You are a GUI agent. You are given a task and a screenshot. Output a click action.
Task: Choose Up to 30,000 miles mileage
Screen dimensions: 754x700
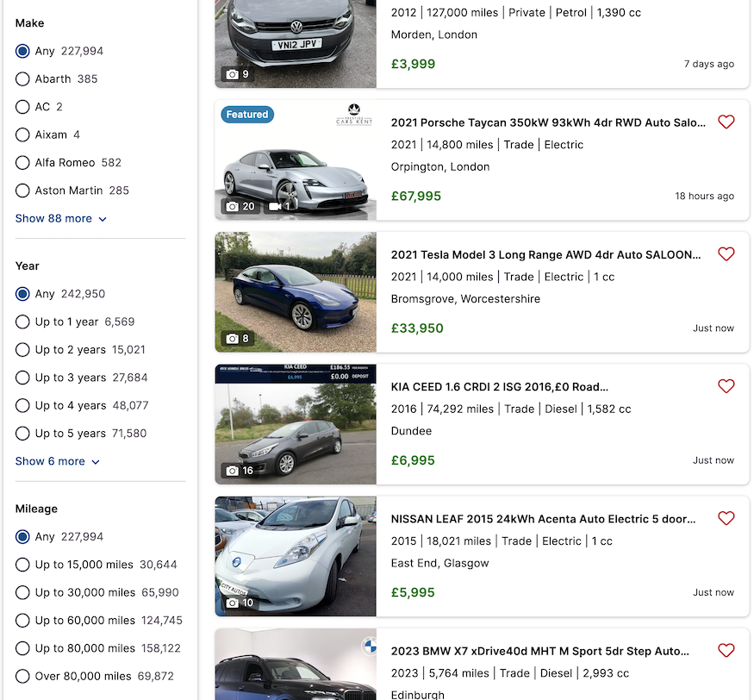[22, 593]
